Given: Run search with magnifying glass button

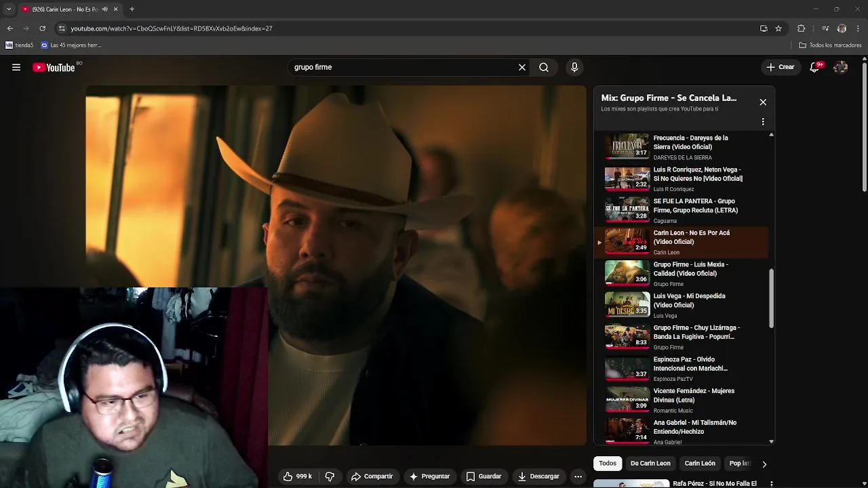Looking at the screenshot, I should 544,67.
